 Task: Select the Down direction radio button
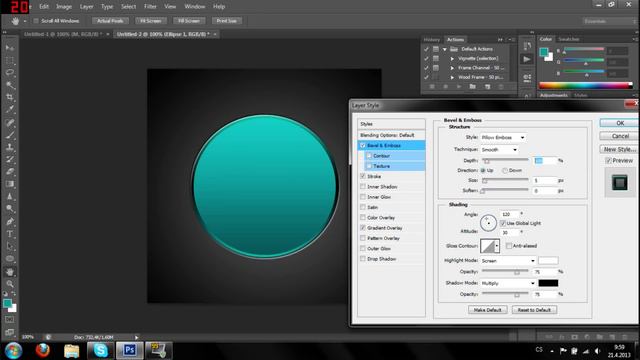tap(505, 170)
